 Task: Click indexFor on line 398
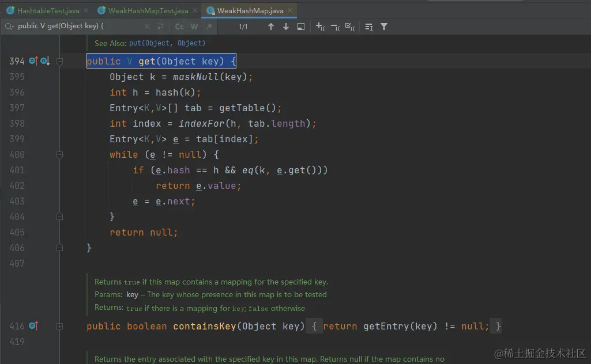click(201, 123)
